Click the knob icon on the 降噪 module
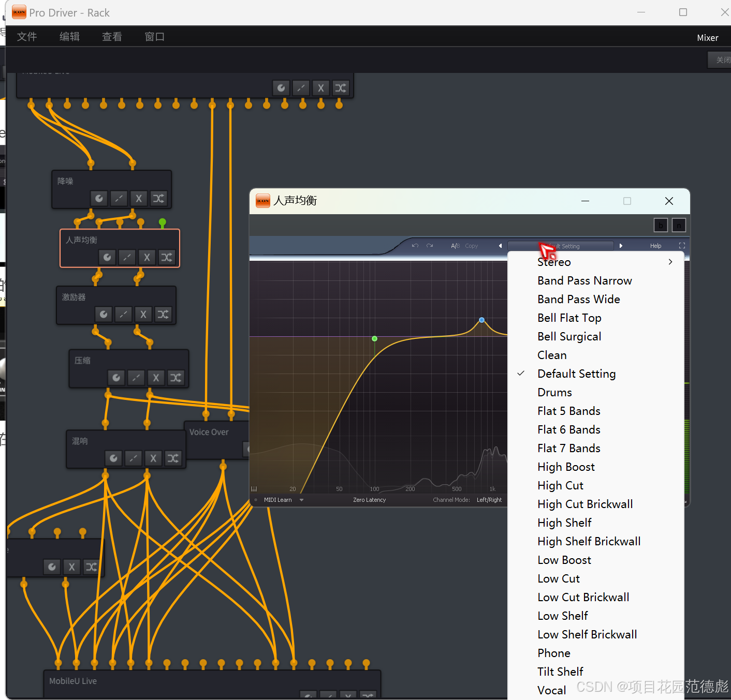731x700 pixels. 99,198
